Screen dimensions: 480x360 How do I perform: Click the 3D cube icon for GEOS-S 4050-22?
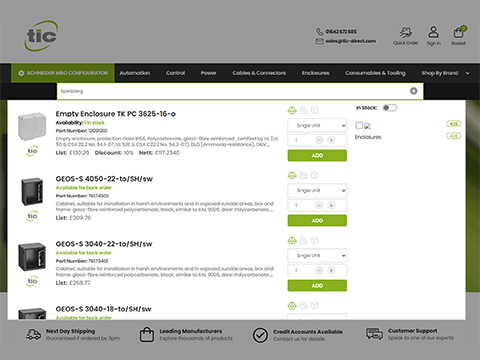coord(314,175)
